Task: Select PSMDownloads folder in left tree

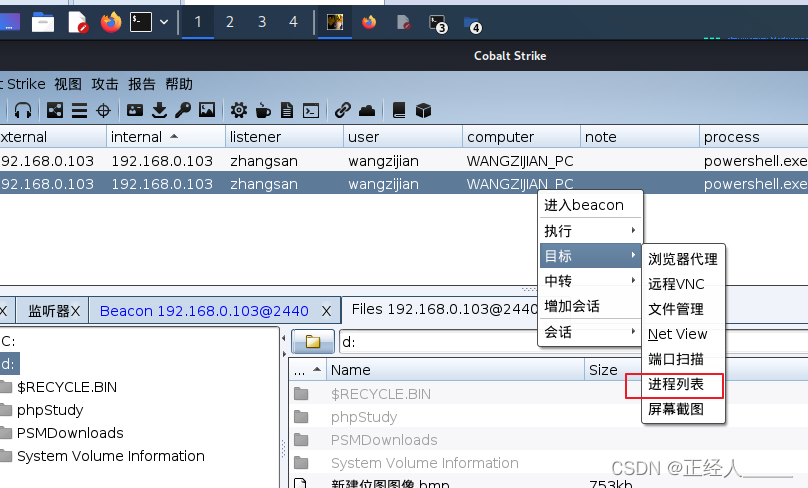Action: click(x=70, y=433)
